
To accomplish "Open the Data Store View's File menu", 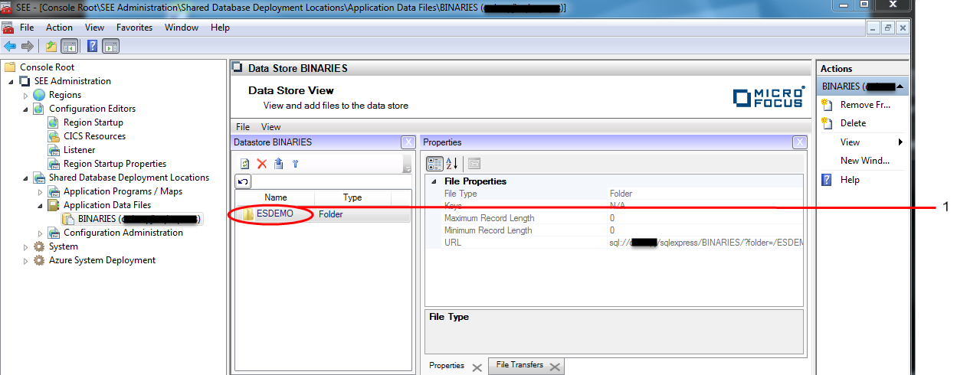I will [x=243, y=127].
